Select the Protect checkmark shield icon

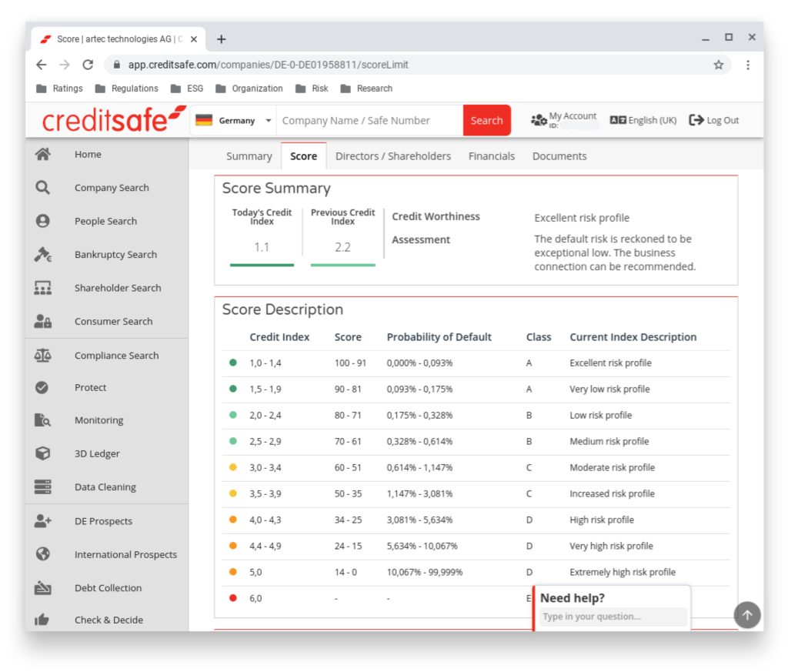coord(43,388)
